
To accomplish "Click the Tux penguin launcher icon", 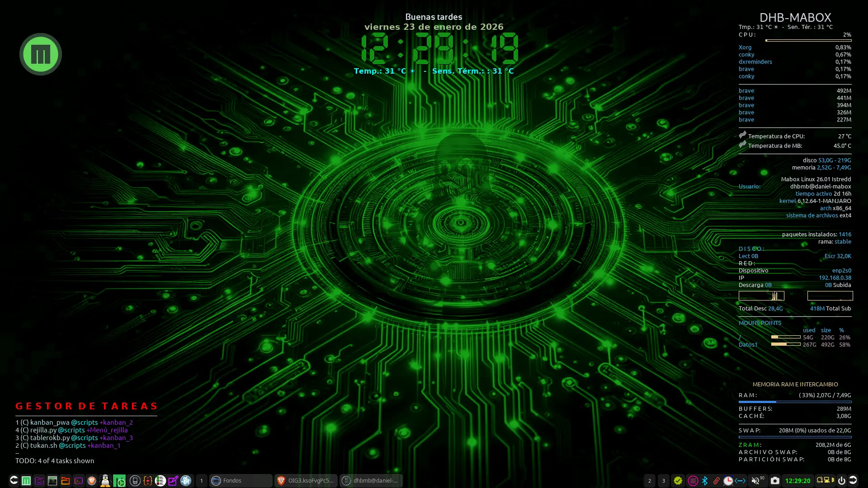I will pos(105,481).
